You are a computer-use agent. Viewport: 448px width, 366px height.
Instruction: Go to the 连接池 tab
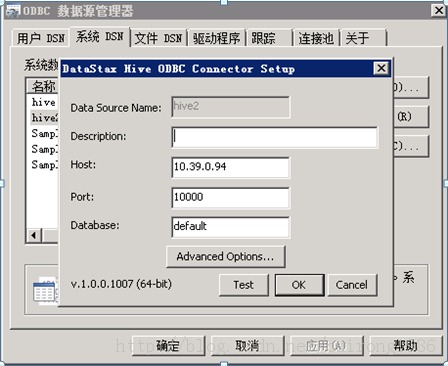click(316, 38)
